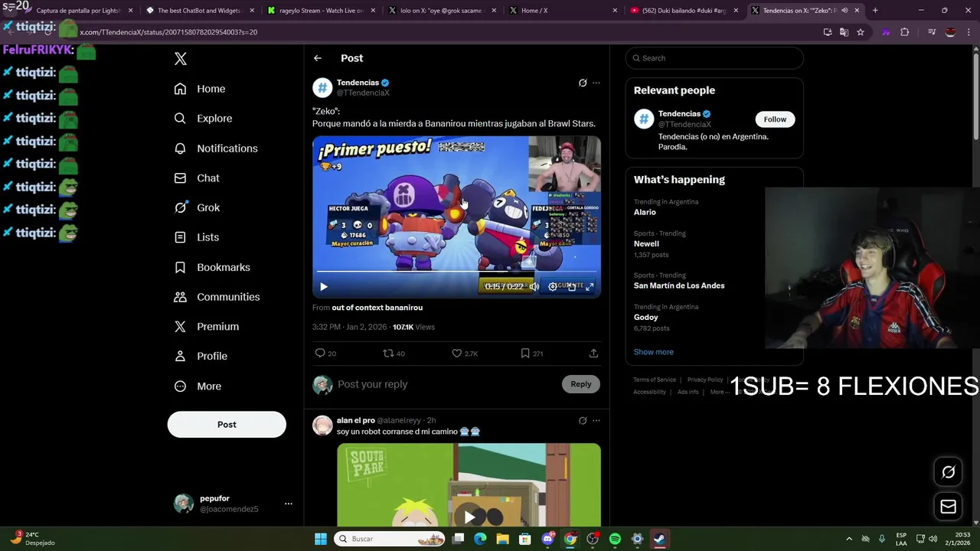Open Lists in the sidebar
The image size is (980, 551).
[196, 237]
